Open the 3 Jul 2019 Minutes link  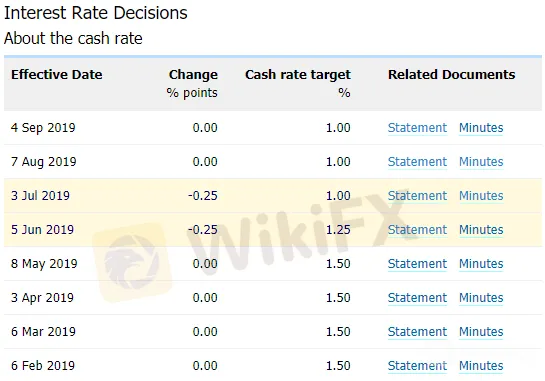tap(481, 196)
